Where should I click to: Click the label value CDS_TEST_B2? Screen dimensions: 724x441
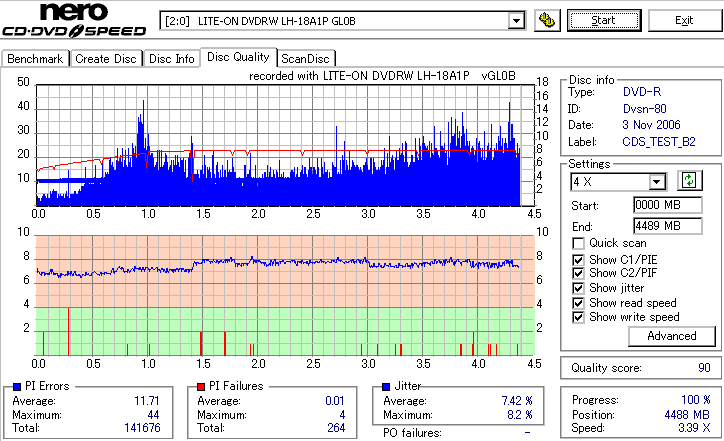tap(658, 142)
